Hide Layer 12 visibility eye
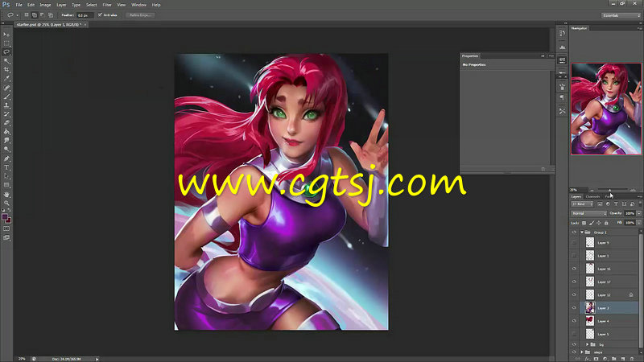This screenshot has height=362, width=644. (x=574, y=294)
